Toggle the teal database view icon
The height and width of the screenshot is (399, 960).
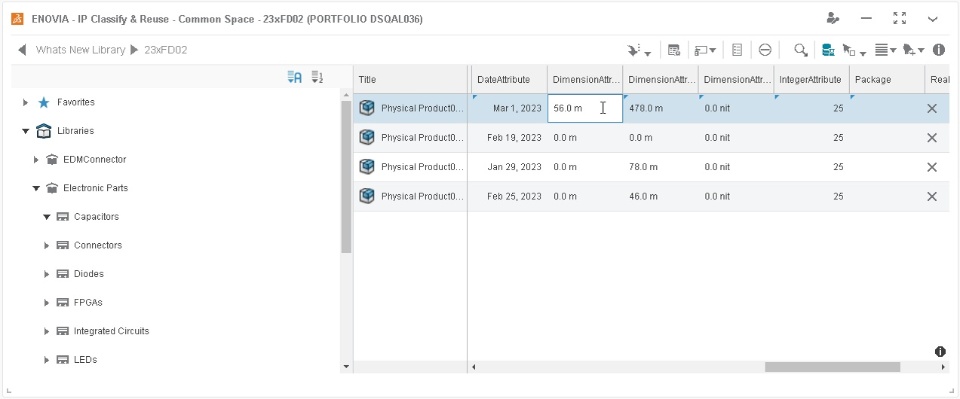pos(828,50)
